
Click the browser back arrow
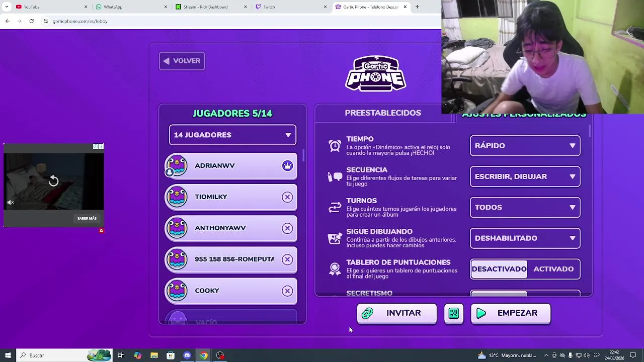click(7, 21)
